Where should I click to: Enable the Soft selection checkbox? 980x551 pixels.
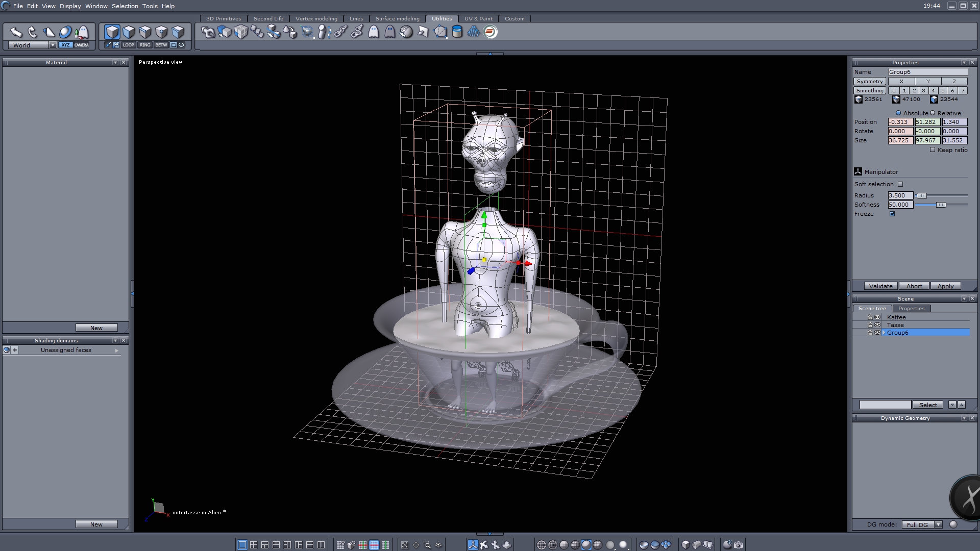point(900,184)
